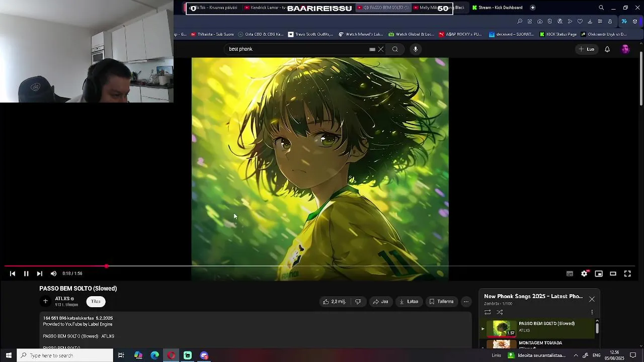
Task: Open Opera browser taskbar icon
Action: 171,355
